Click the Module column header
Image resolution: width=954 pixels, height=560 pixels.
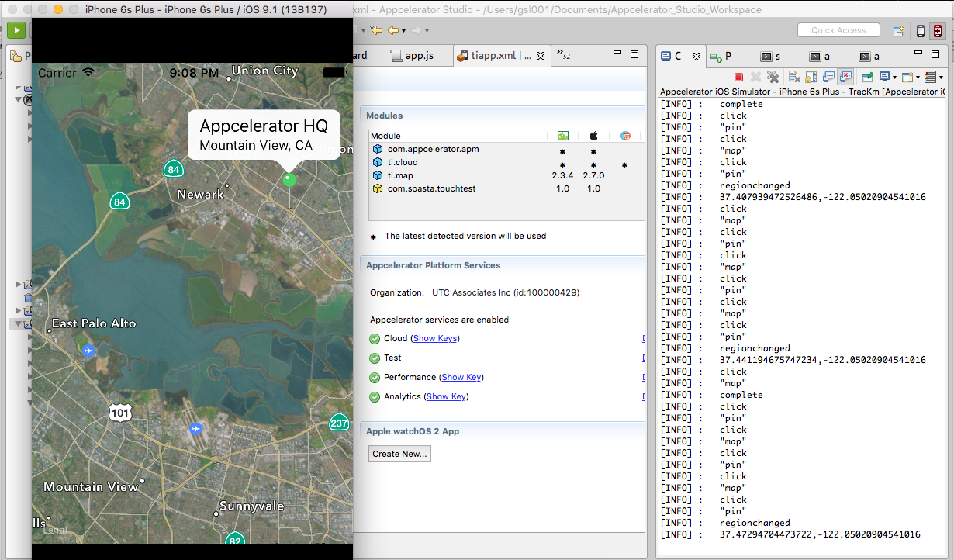click(458, 136)
